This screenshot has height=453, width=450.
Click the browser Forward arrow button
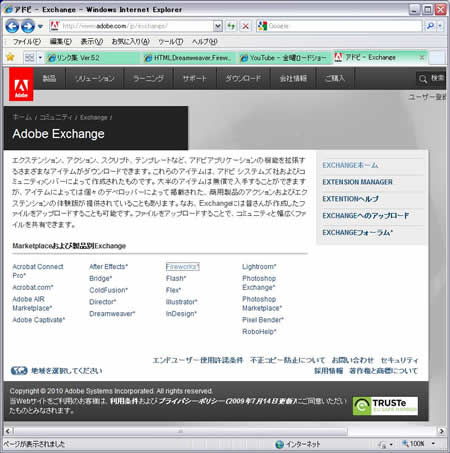(x=28, y=26)
